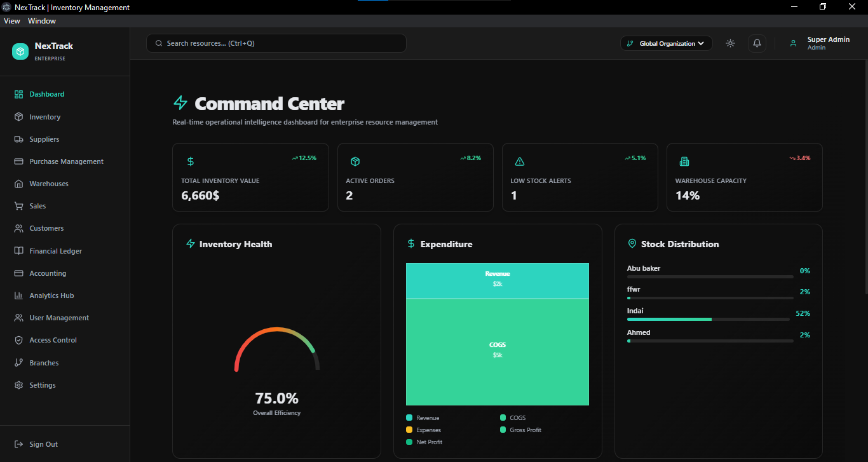Click the magnifier icon in search bar

click(x=159, y=43)
